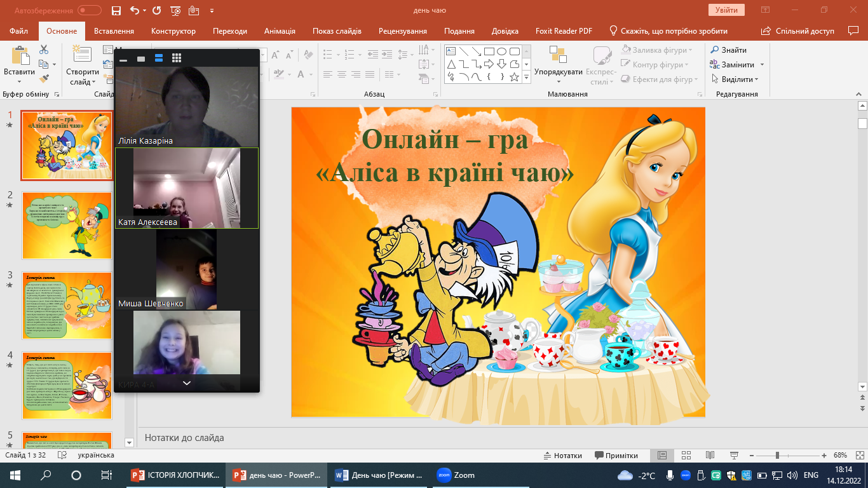This screenshot has width=868, height=488.
Task: Switch Zoom panel to minimized strip view
Action: pos(123,59)
